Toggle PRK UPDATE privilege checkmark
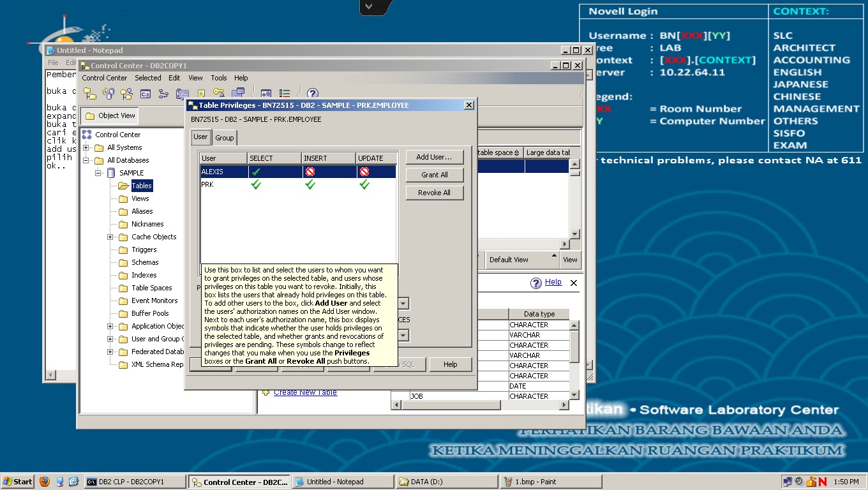868x490 pixels. 364,184
